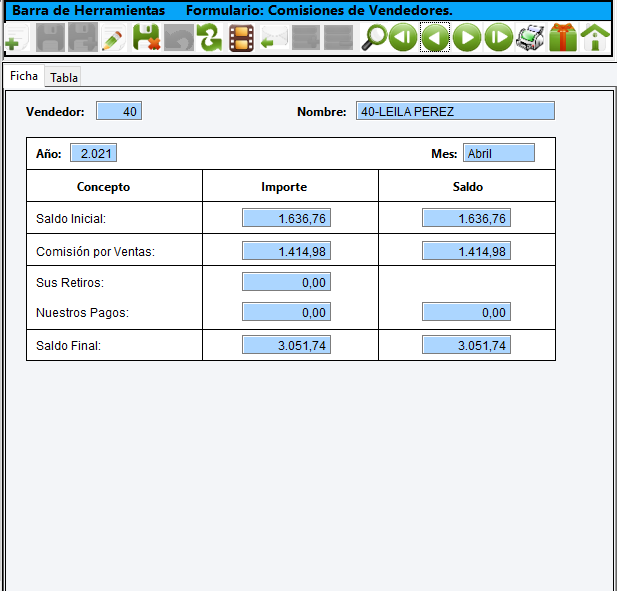The width and height of the screenshot is (617, 591).
Task: Click the green refresh arrows icon
Action: tap(209, 38)
